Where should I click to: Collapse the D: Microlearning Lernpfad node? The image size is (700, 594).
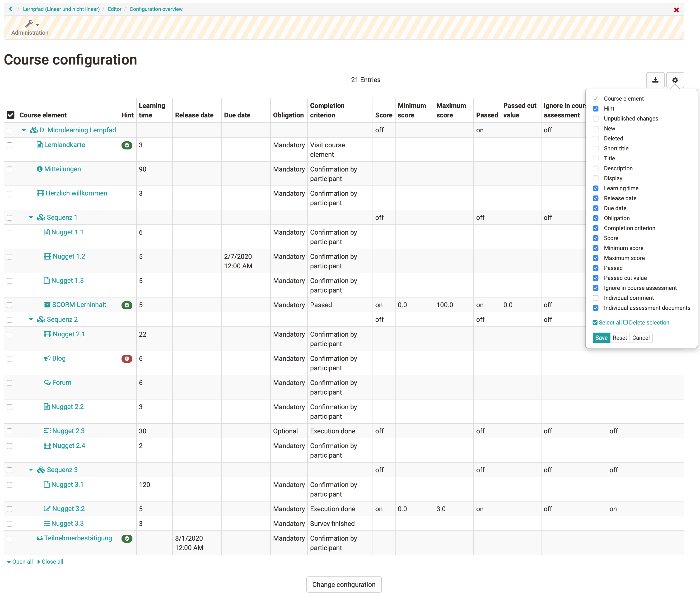[x=24, y=130]
